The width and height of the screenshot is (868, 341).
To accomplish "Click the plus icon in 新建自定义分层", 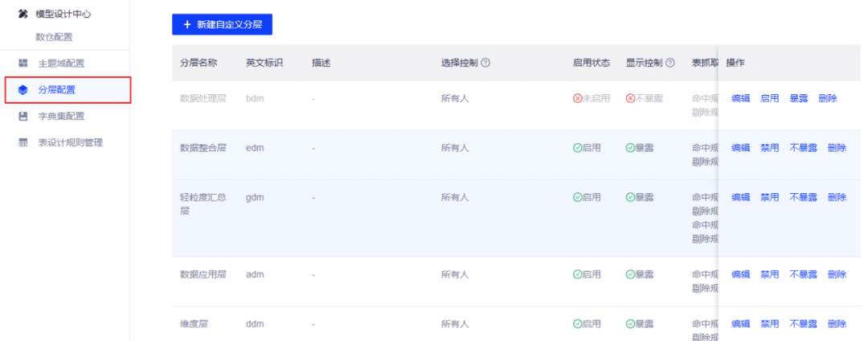I will pyautogui.click(x=187, y=25).
